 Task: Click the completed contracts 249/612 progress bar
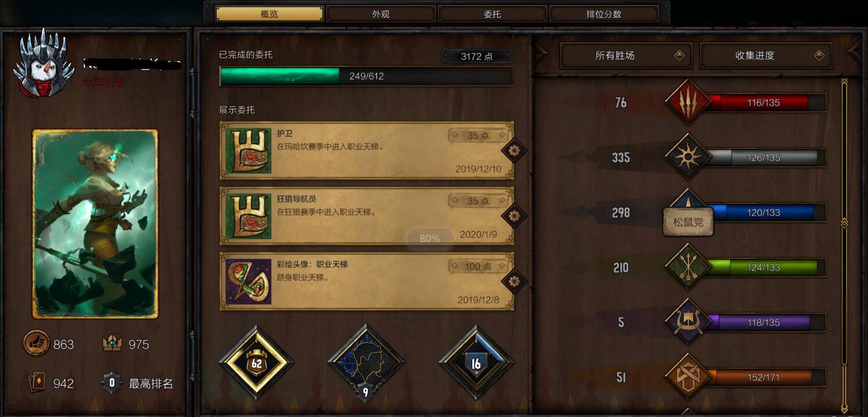click(x=367, y=76)
